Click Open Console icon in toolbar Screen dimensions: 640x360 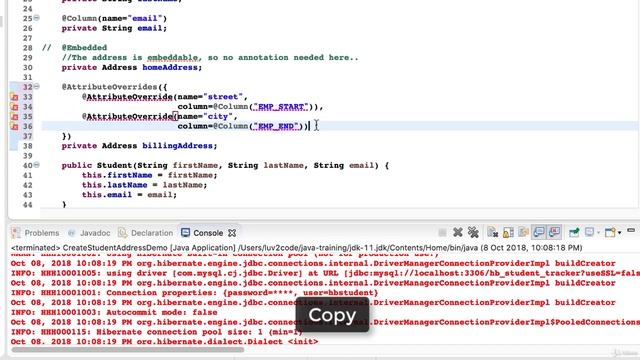pyautogui.click(x=610, y=232)
